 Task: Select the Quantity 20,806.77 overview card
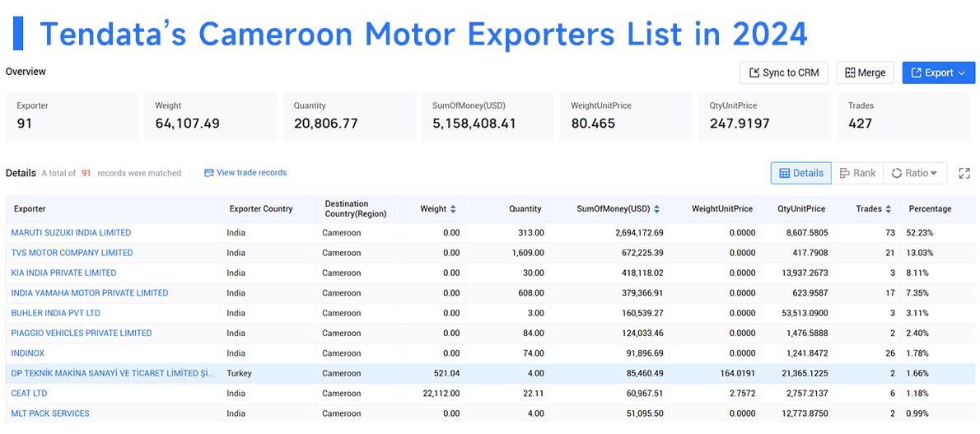pos(349,116)
